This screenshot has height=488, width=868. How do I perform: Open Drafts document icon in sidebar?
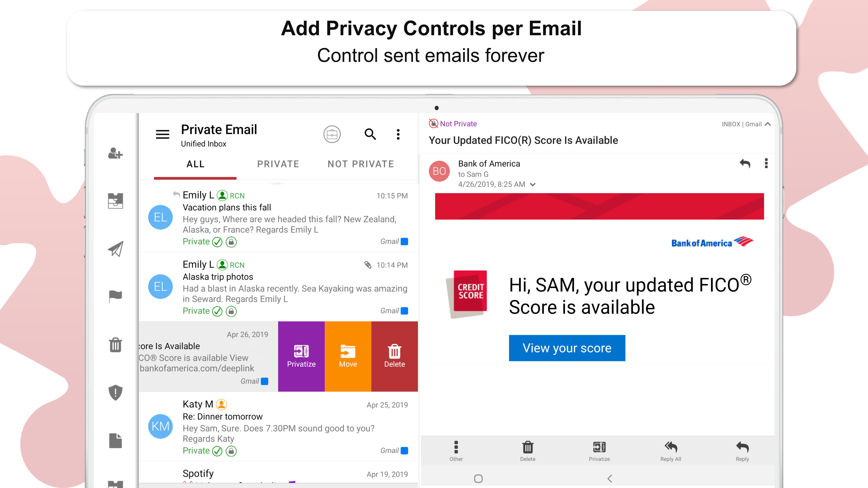[115, 441]
